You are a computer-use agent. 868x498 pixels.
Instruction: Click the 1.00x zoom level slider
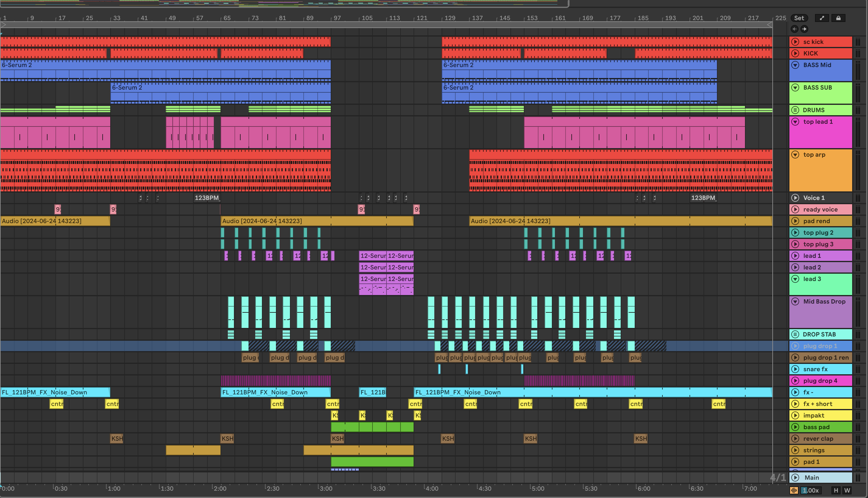pyautogui.click(x=810, y=490)
